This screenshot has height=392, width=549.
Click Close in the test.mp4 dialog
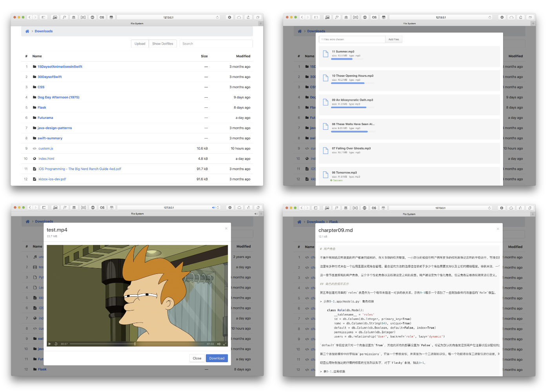pyautogui.click(x=197, y=358)
